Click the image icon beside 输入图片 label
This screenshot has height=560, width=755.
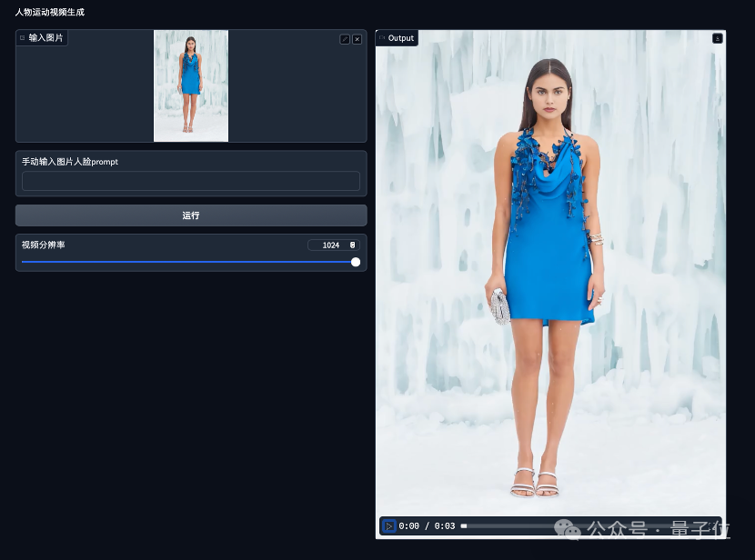click(x=22, y=37)
